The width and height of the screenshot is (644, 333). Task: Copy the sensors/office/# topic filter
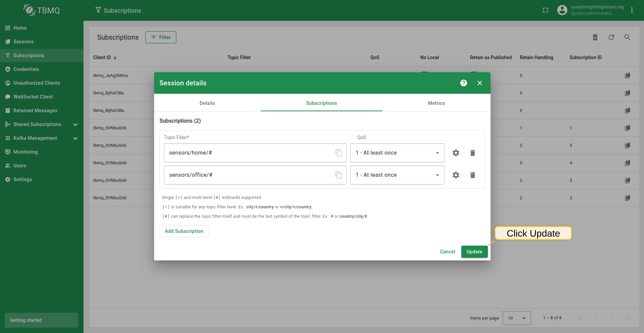(338, 175)
